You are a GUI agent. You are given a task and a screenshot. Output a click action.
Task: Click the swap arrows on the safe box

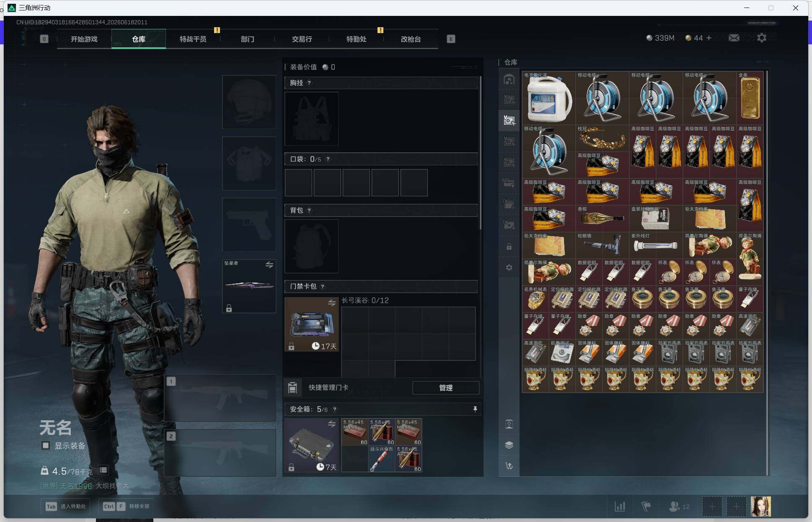click(332, 424)
